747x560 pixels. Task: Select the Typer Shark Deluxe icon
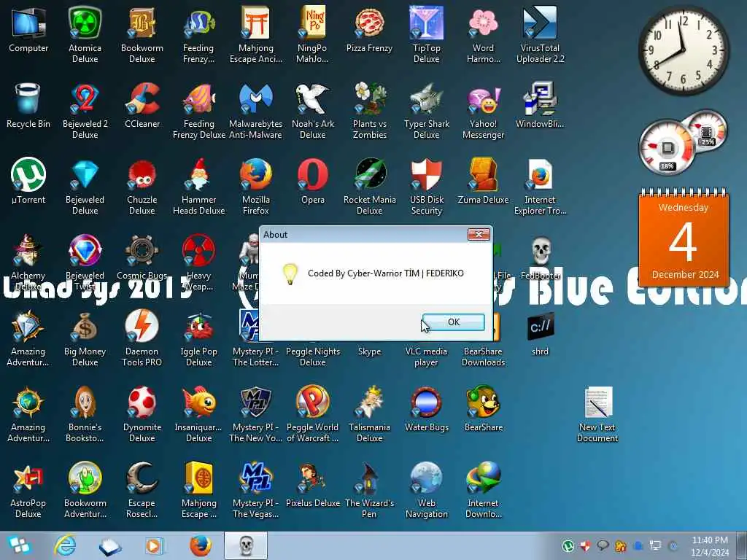(426, 111)
